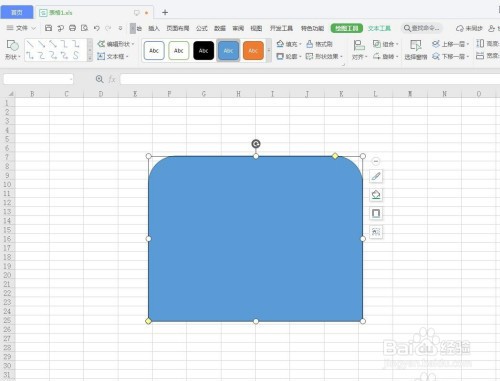This screenshot has width=500, height=381.
Task: Click the fx insert function icon
Action: (112, 79)
